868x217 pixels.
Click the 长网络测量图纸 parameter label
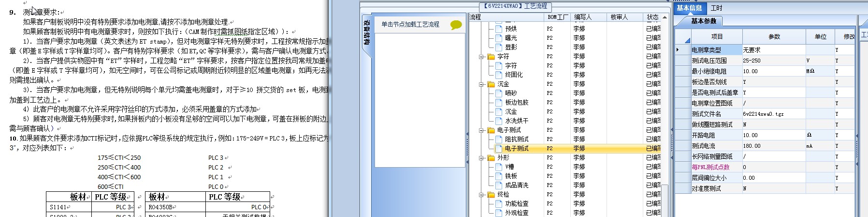(712, 156)
